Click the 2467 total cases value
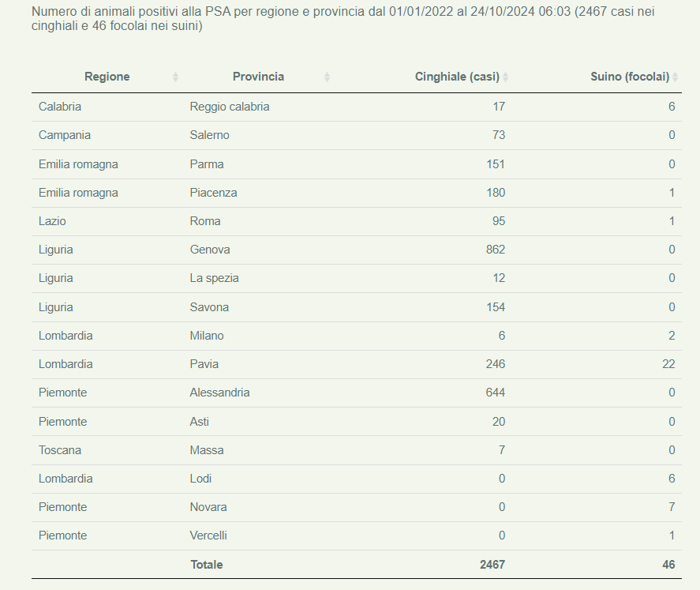Image resolution: width=700 pixels, height=590 pixels. (x=492, y=565)
